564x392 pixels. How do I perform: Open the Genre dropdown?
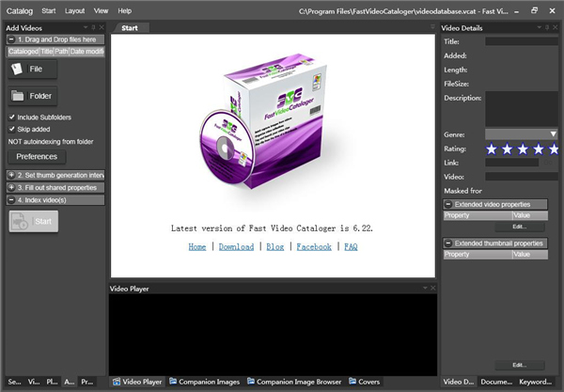(521, 134)
